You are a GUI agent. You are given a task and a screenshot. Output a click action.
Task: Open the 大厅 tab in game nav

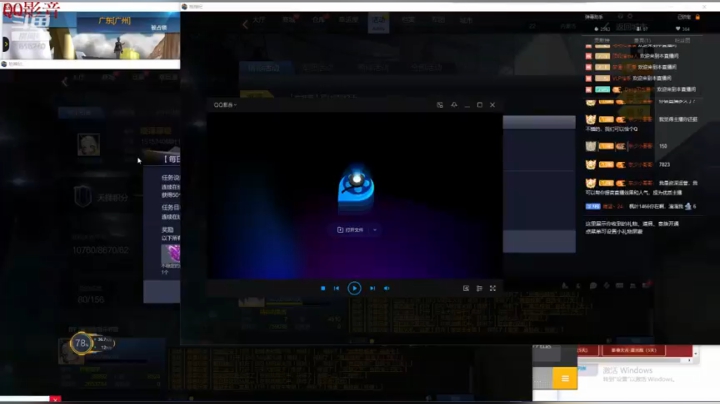click(259, 20)
